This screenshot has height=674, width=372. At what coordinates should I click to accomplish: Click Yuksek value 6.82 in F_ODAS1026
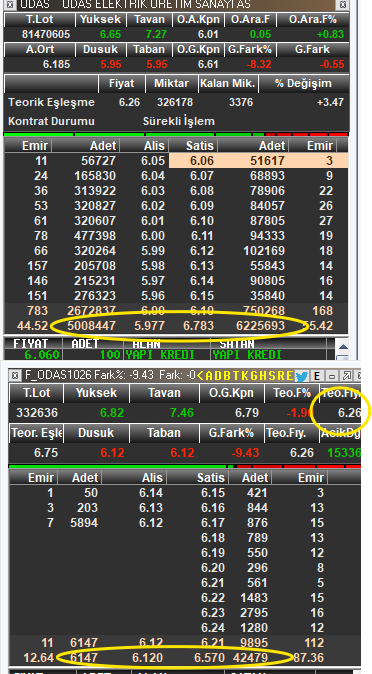[112, 413]
